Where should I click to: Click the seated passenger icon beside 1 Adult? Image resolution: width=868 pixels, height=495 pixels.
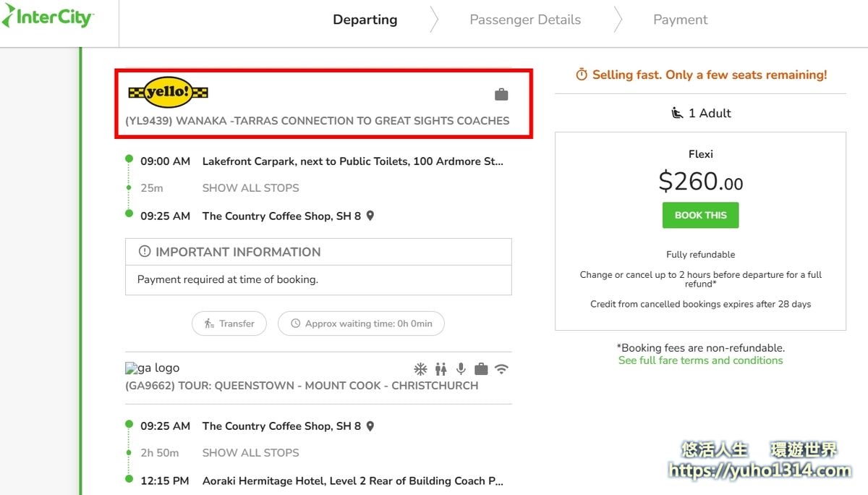pyautogui.click(x=677, y=113)
